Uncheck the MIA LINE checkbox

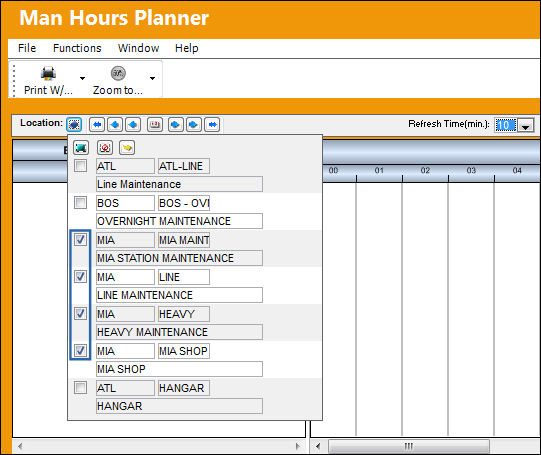pos(80,276)
